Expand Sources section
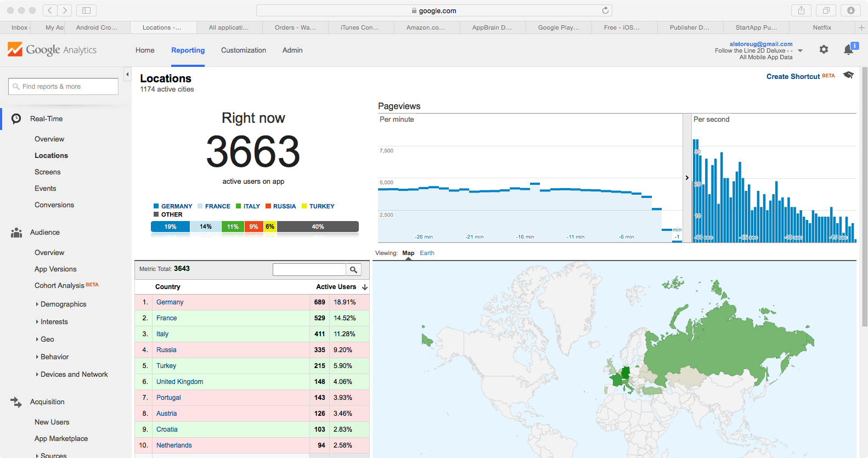This screenshot has height=458, width=868. 51,455
